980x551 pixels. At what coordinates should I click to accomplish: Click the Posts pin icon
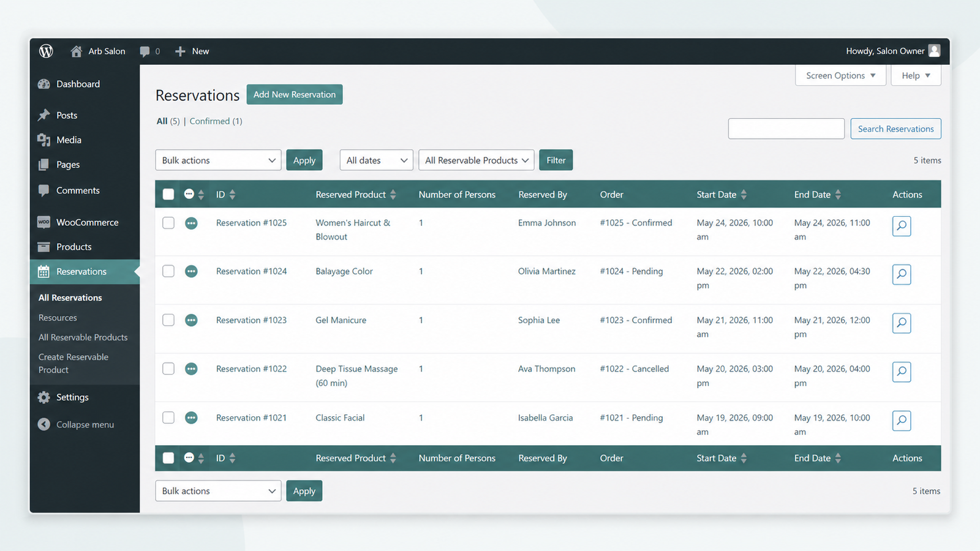pyautogui.click(x=43, y=115)
